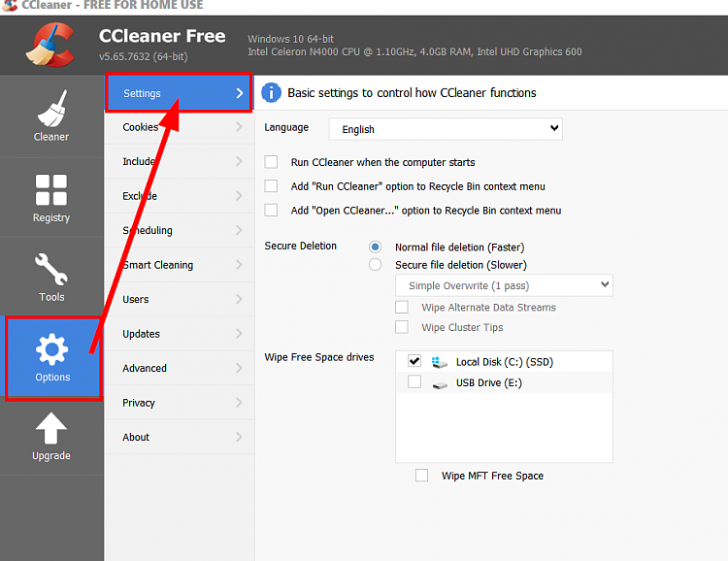Click the "Local Disk (C:) (SSD)" row text
This screenshot has width=728, height=561.
point(504,362)
